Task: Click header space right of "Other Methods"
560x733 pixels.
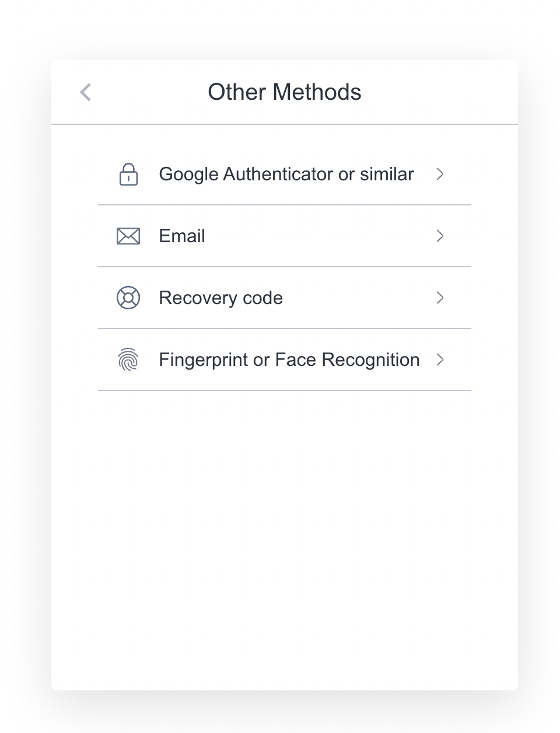Action: [x=437, y=92]
